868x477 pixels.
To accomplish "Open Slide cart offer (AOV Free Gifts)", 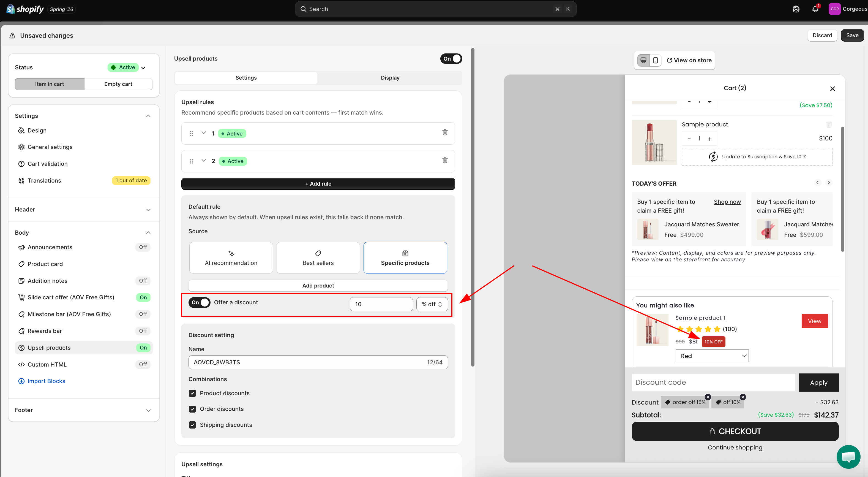I will (x=84, y=297).
